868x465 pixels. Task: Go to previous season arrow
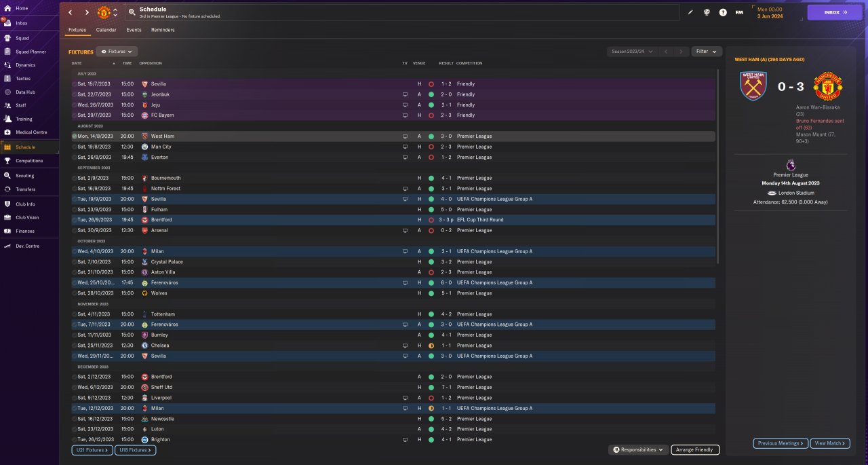click(666, 52)
